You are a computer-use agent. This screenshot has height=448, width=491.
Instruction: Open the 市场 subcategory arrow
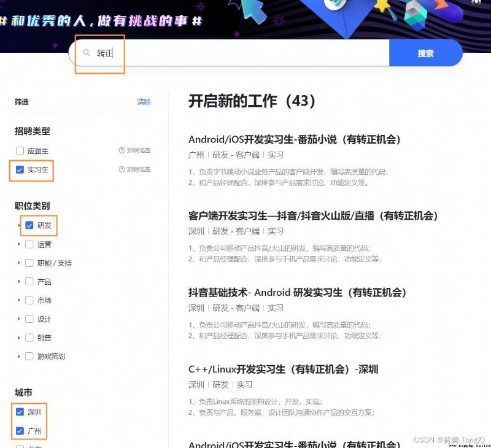tap(19, 300)
